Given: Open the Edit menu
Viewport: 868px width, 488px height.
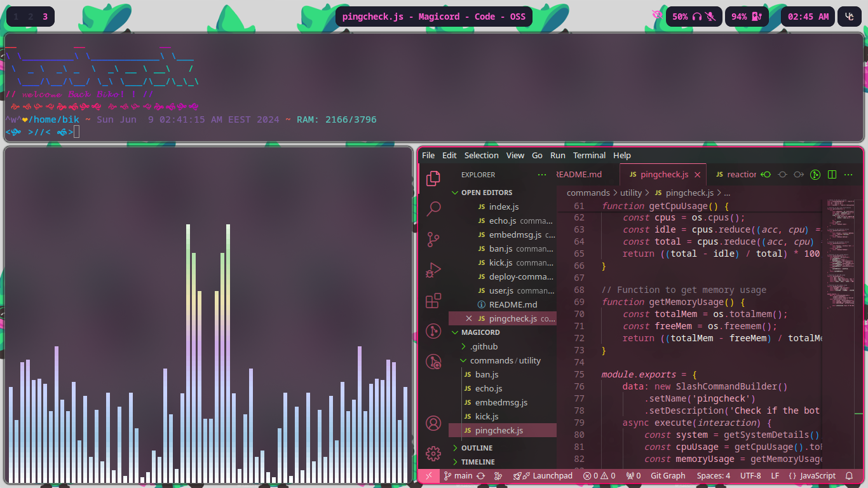Looking at the screenshot, I should pyautogui.click(x=449, y=155).
